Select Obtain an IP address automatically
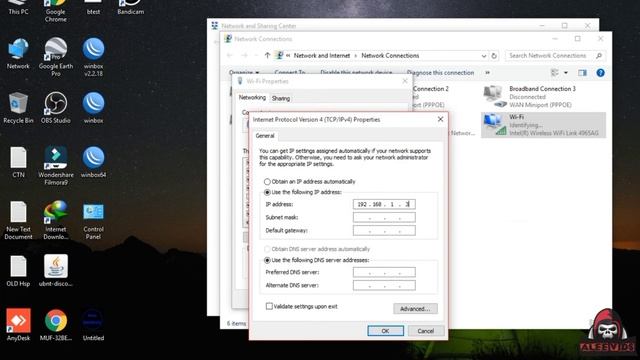 (267, 182)
